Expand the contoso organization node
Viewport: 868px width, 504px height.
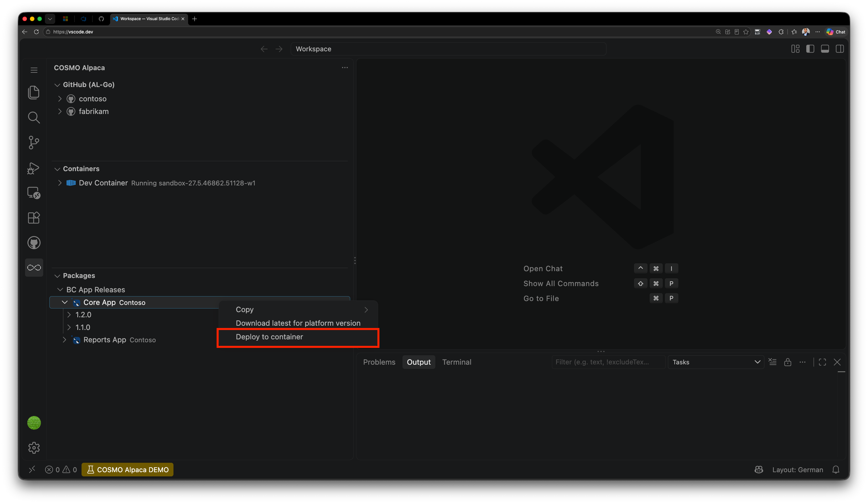[60, 99]
